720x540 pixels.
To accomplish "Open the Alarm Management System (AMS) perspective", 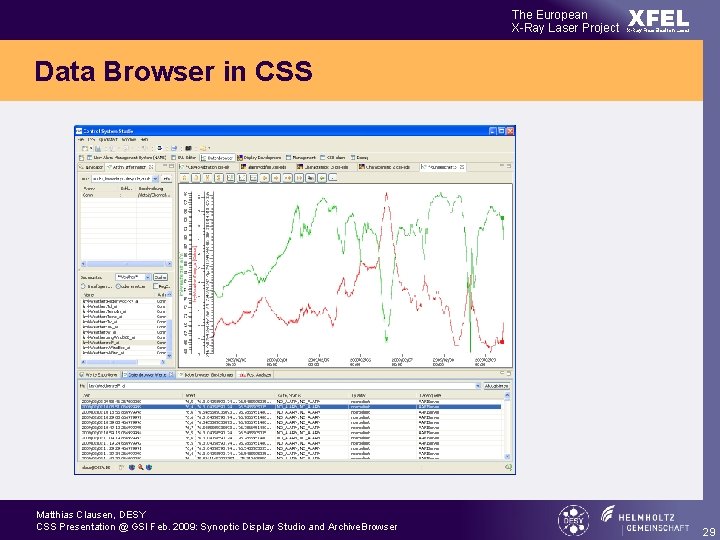I will (x=126, y=158).
